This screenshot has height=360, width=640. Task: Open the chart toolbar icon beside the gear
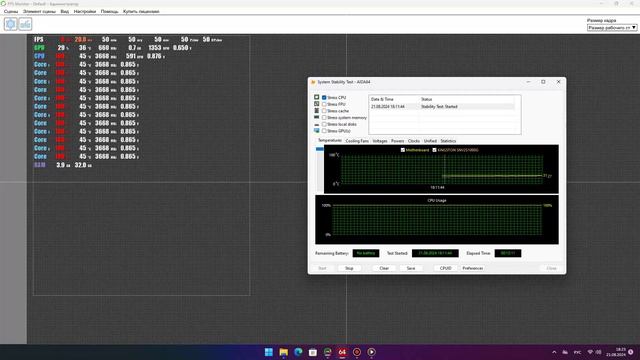(x=25, y=24)
